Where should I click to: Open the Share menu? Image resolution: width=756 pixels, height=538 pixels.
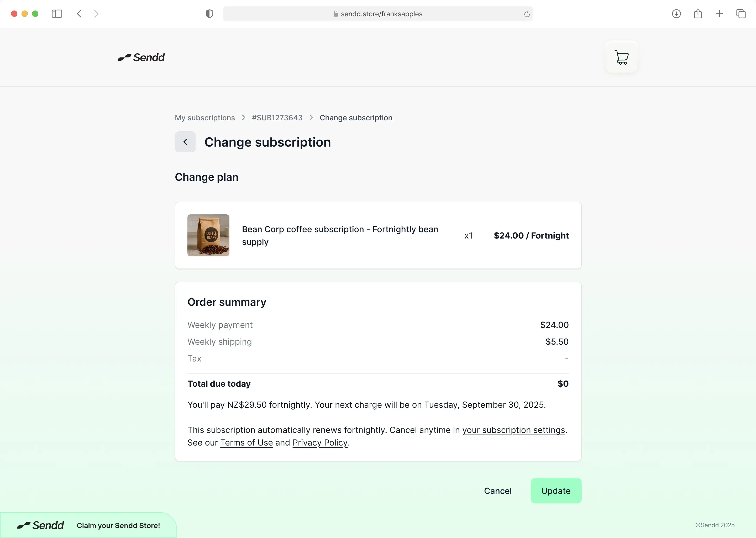point(698,13)
